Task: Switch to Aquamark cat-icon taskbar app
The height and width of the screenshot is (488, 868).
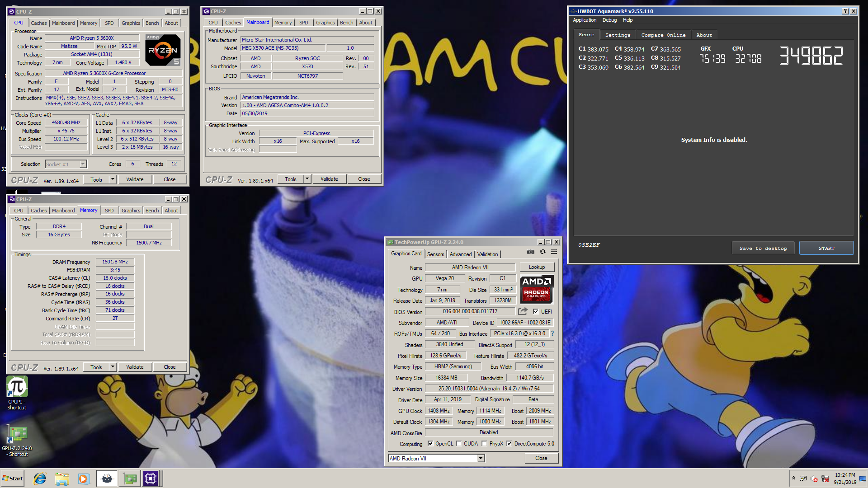Action: (107, 479)
